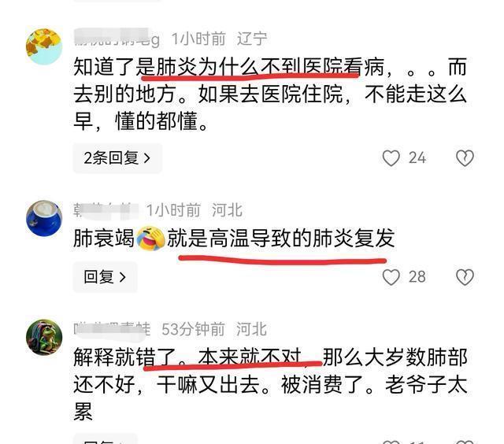The image size is (504, 444).
Task: Like the bottom frog user's comment
Action: [x=391, y=442]
